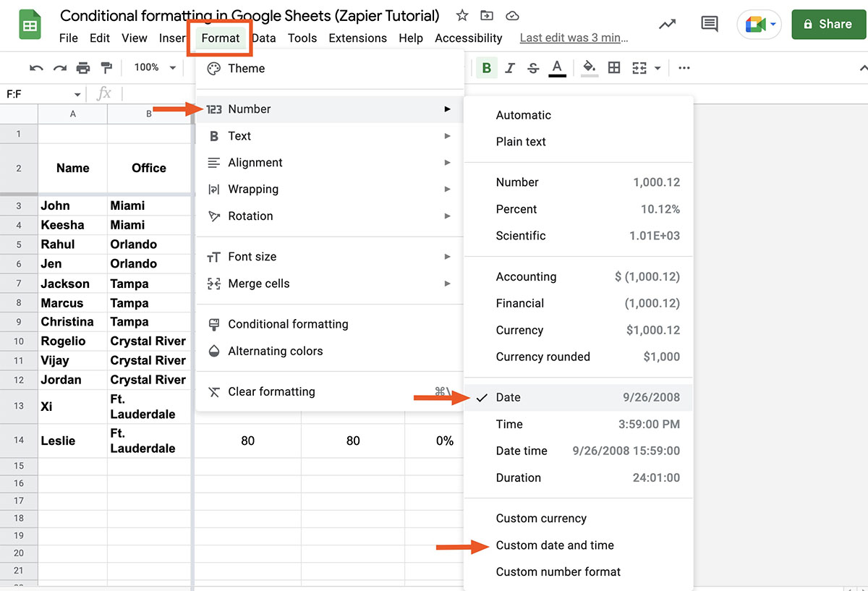This screenshot has height=591, width=868.
Task: Open the fill color paint bucket
Action: (x=589, y=68)
